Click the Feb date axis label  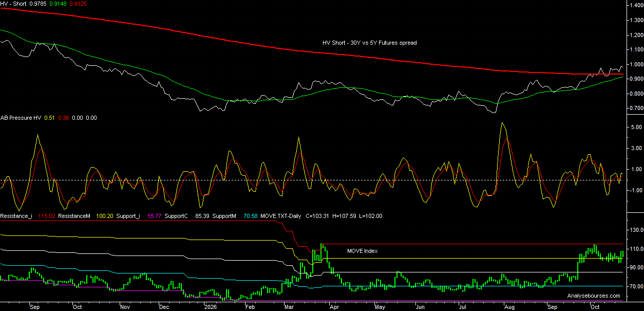[250, 306]
